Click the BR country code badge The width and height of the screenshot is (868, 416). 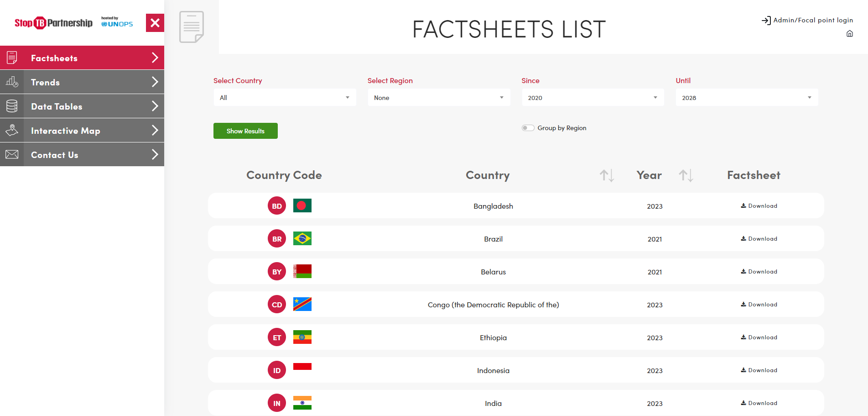click(276, 239)
